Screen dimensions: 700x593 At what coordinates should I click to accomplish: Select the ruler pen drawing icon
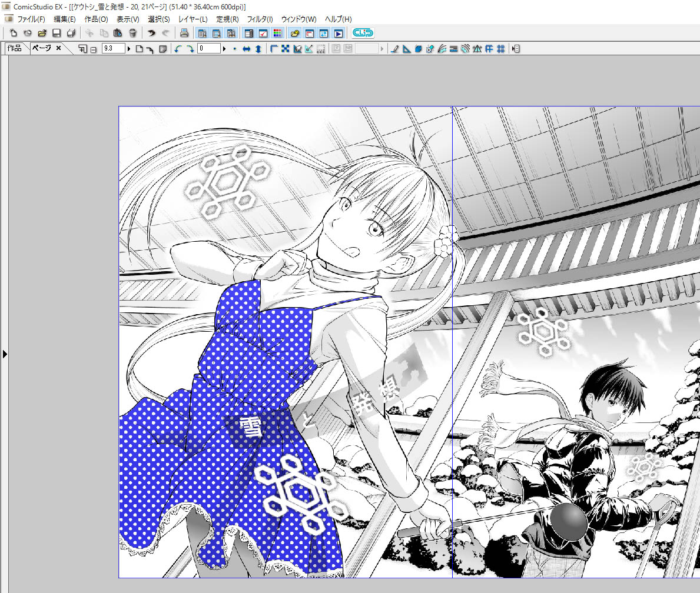[x=394, y=49]
